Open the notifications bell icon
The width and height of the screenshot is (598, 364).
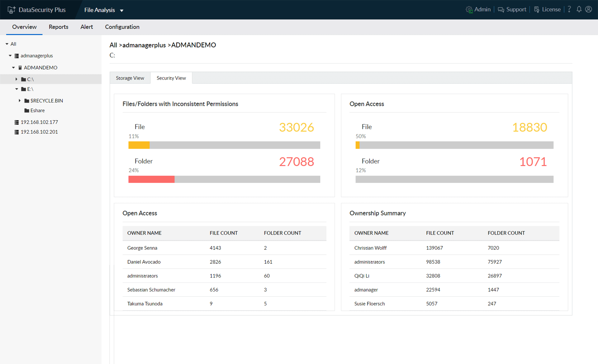(579, 9)
